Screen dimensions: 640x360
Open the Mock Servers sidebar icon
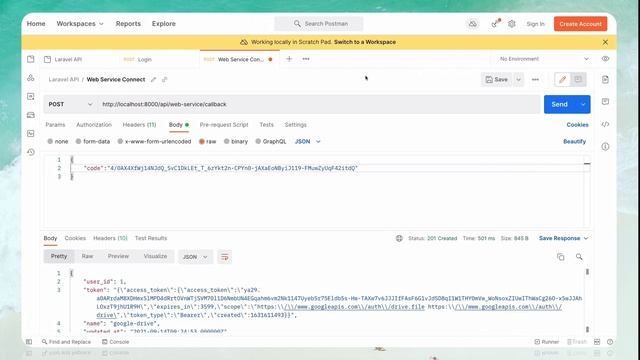pos(31,115)
